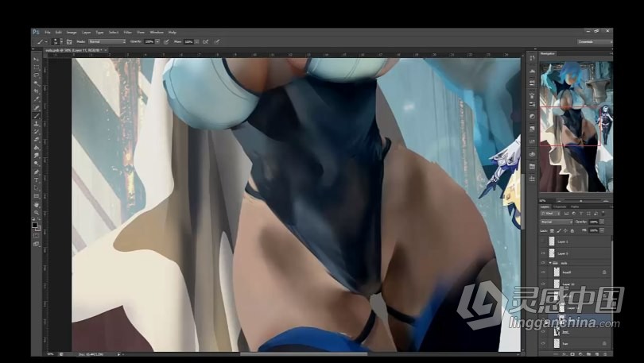Open the Filter menu
The height and width of the screenshot is (363, 644).
click(128, 33)
